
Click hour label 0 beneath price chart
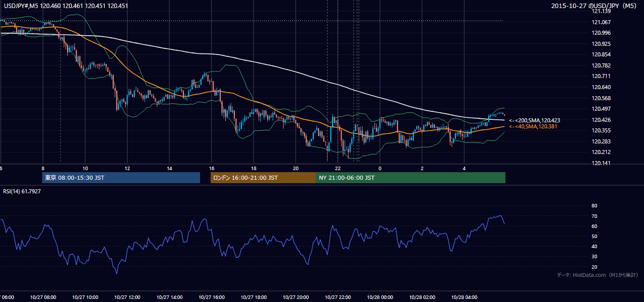click(x=380, y=168)
